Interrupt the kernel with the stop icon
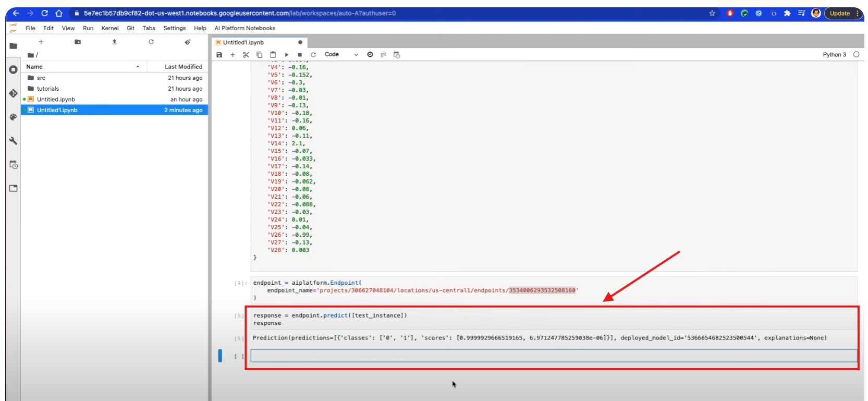 [300, 55]
